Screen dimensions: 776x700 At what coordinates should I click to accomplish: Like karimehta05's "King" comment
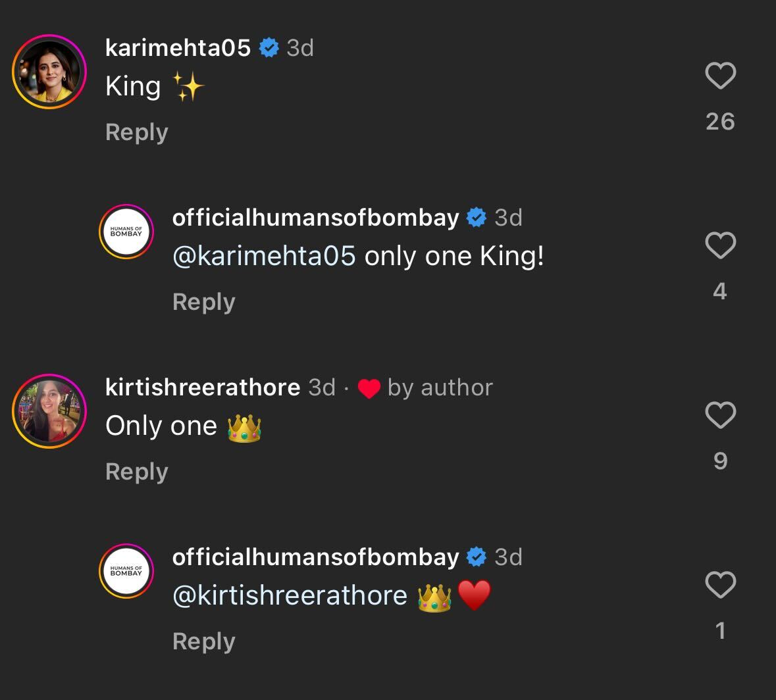point(720,76)
